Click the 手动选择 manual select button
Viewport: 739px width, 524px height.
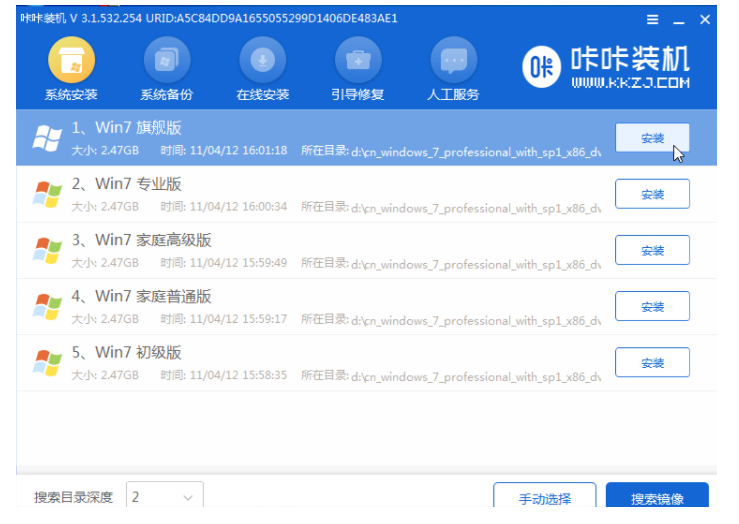[x=545, y=495]
